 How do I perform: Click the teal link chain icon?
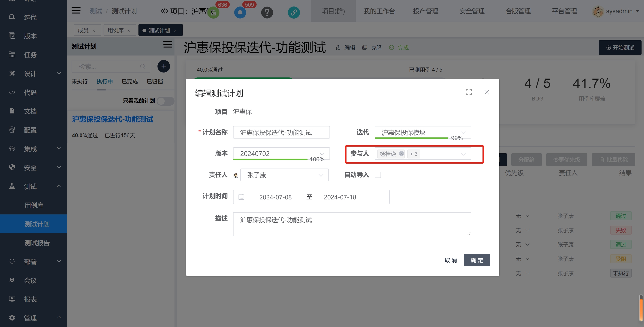[293, 12]
